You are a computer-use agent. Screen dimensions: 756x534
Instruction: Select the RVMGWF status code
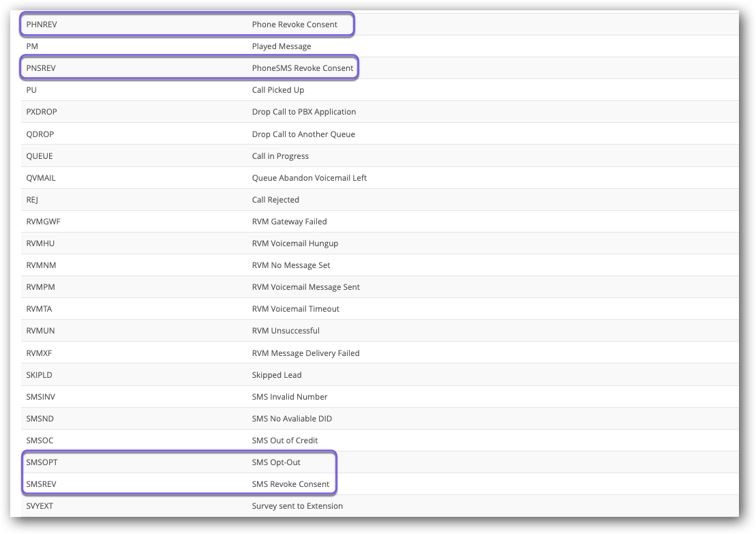44,222
